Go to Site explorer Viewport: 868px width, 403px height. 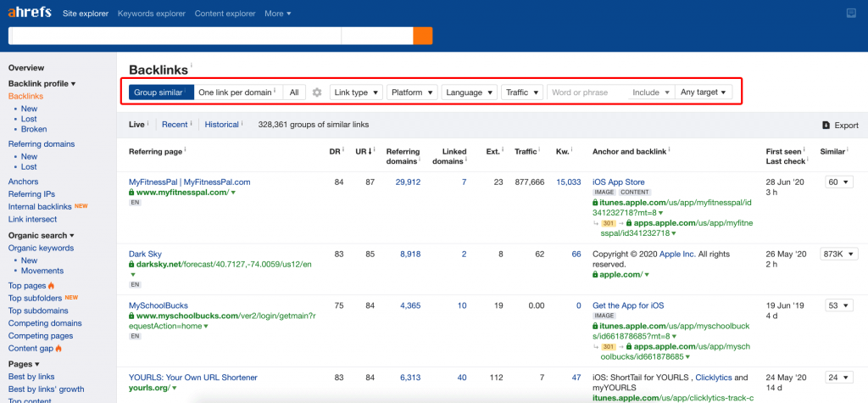(86, 14)
